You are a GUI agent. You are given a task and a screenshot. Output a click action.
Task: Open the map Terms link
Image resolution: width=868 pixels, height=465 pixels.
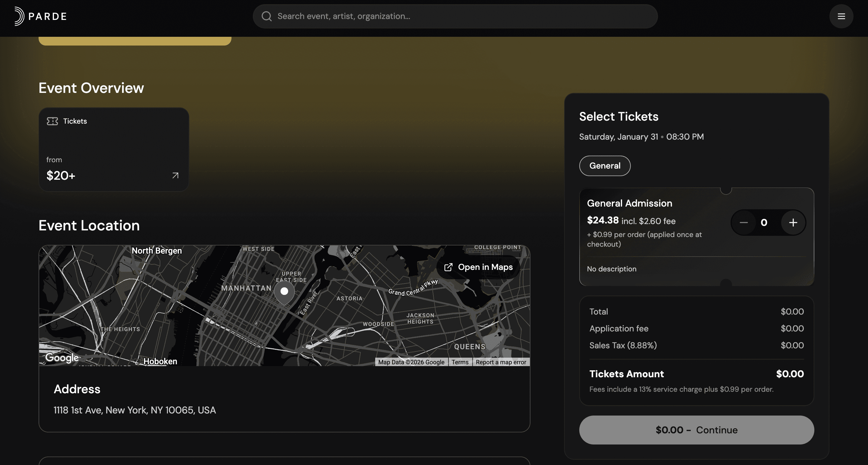[x=460, y=362]
